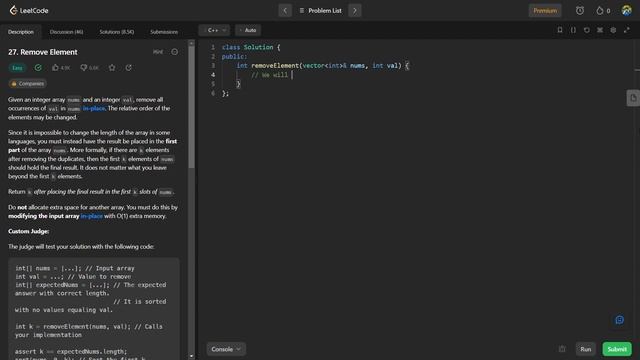Add problem to favorites star

pos(112,68)
